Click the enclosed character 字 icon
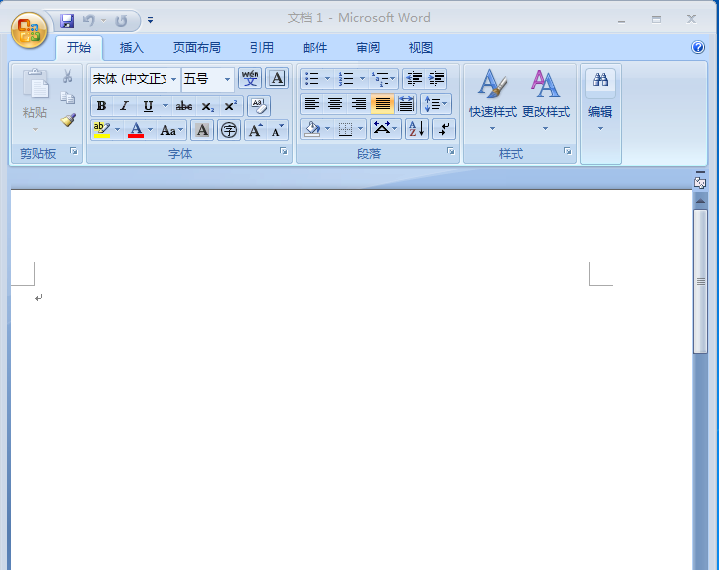The image size is (719, 570). 229,130
